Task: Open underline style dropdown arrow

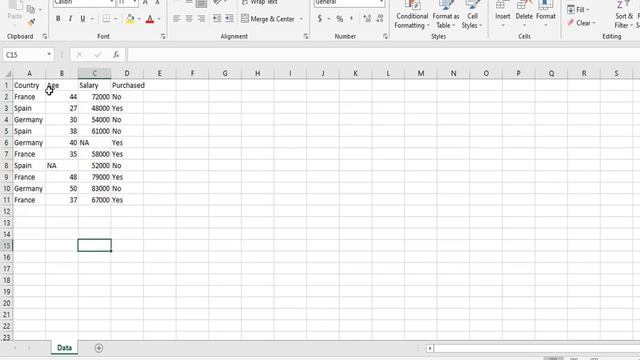Action: (92, 19)
